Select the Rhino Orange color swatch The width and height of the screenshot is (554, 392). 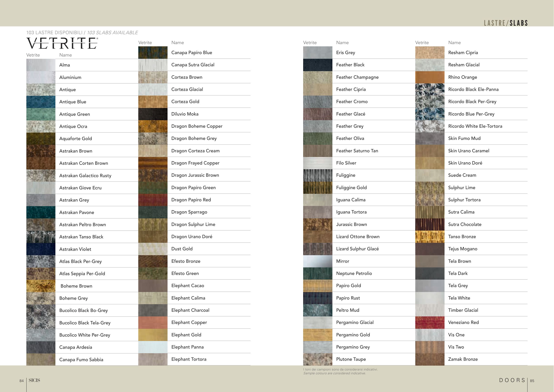pyautogui.click(x=429, y=77)
